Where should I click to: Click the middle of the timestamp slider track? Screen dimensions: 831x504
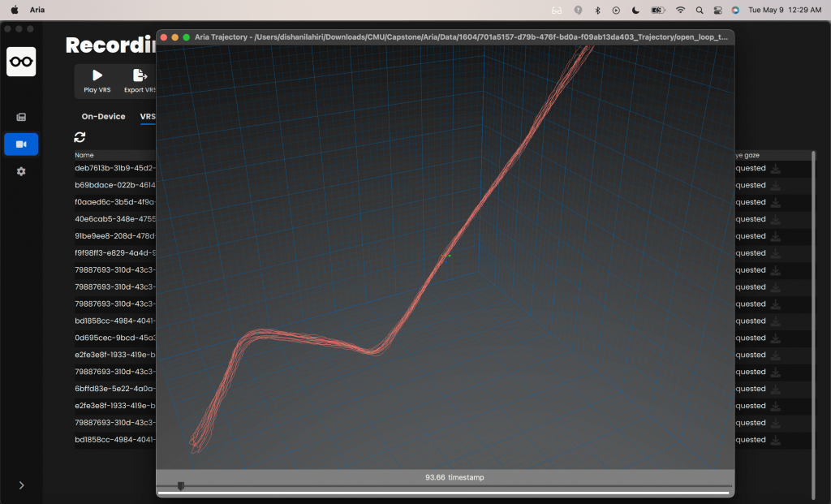click(x=446, y=486)
